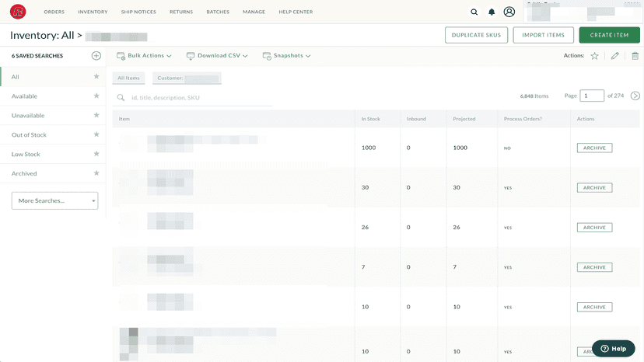
Task: Open the Help chat widget
Action: tap(613, 349)
